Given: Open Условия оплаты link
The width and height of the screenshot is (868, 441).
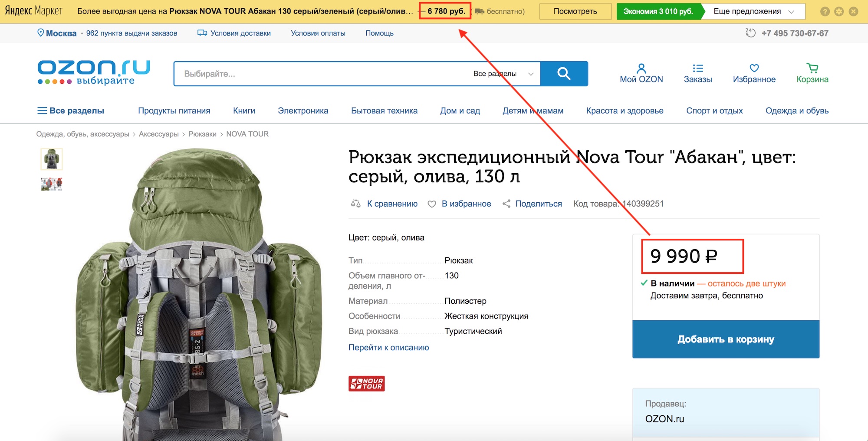Looking at the screenshot, I should 318,33.
